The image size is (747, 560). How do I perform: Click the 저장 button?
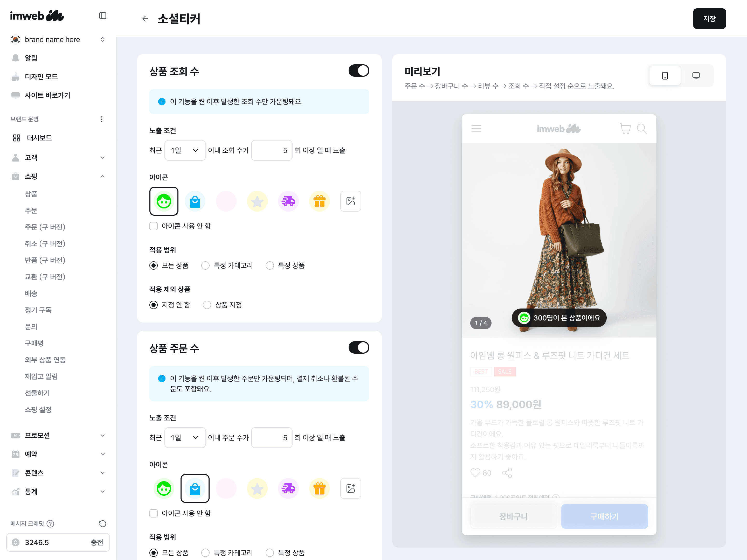click(709, 19)
